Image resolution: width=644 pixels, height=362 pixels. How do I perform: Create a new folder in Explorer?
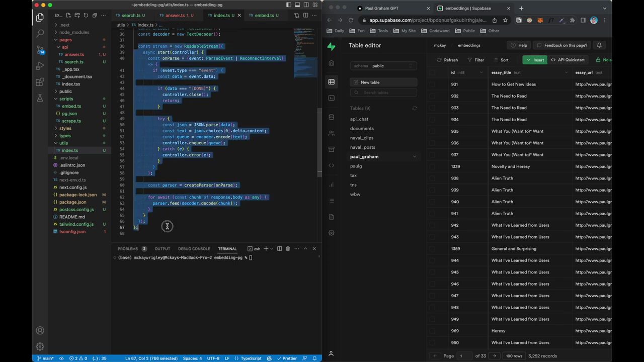77,16
